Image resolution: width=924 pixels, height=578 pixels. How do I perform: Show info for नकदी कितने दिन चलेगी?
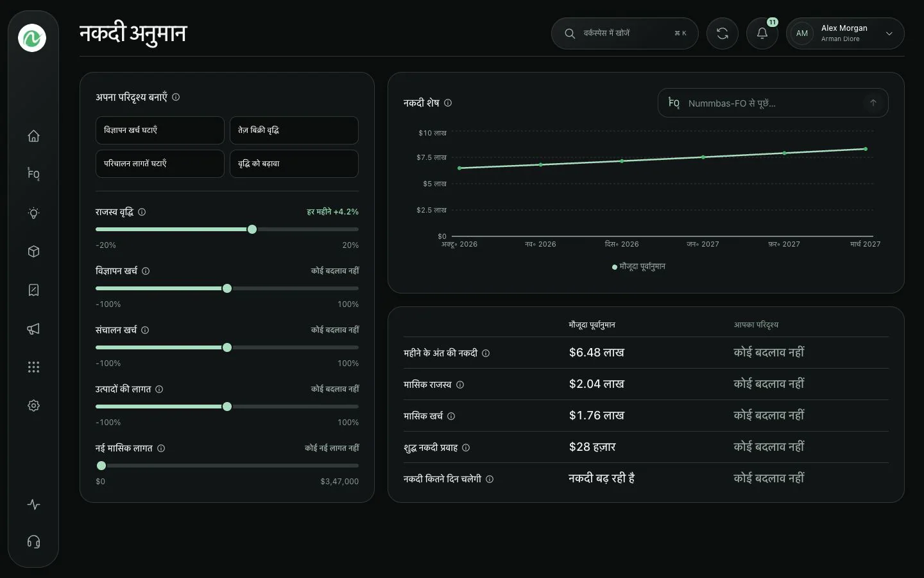[490, 479]
